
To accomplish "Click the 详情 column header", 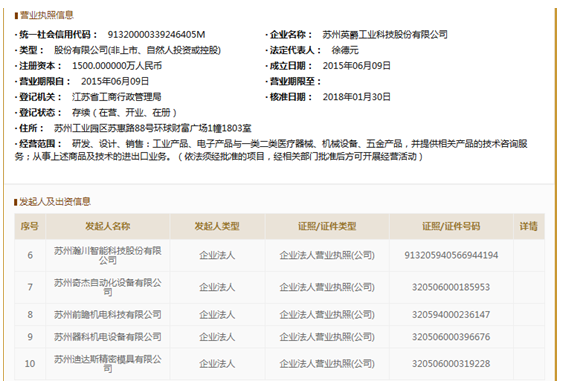I will coord(529,226).
